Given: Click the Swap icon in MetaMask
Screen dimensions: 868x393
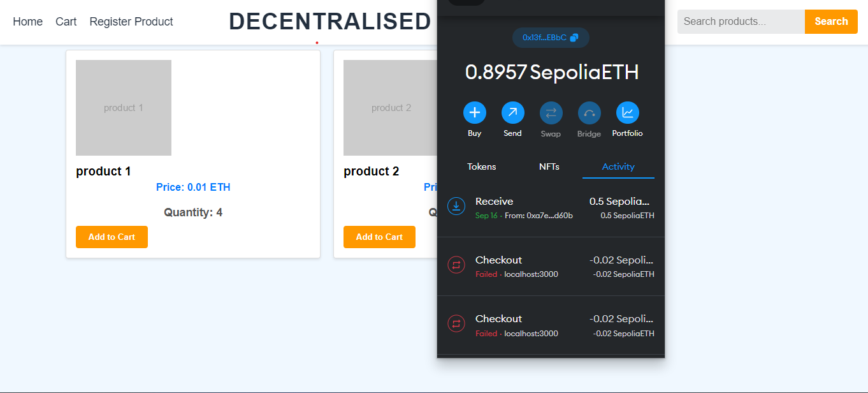Looking at the screenshot, I should [551, 112].
